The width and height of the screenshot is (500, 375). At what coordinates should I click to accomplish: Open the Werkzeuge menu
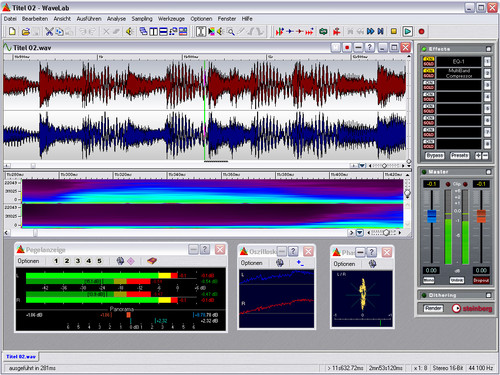[x=171, y=19]
